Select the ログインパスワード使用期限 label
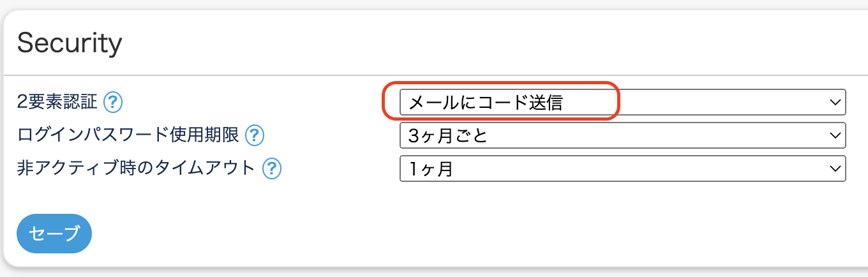 (x=128, y=135)
